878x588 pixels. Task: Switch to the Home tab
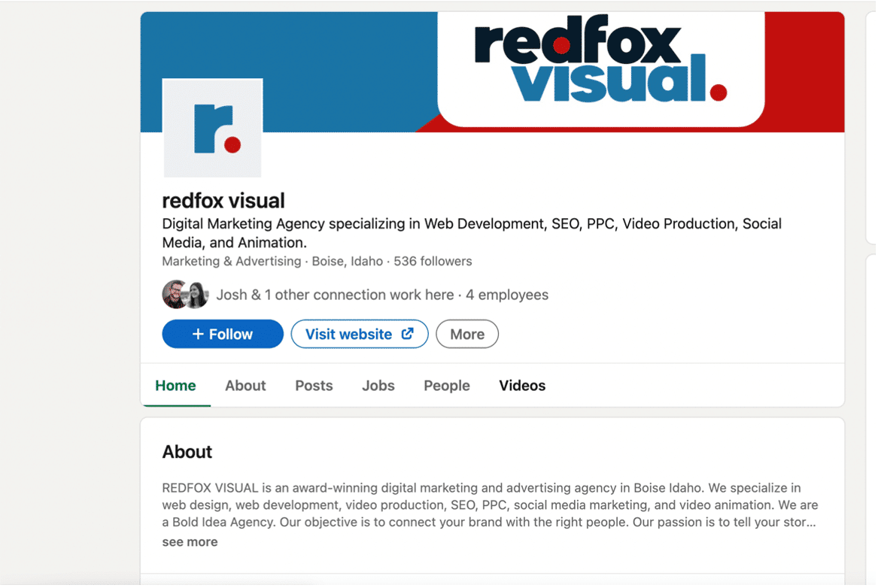tap(175, 386)
